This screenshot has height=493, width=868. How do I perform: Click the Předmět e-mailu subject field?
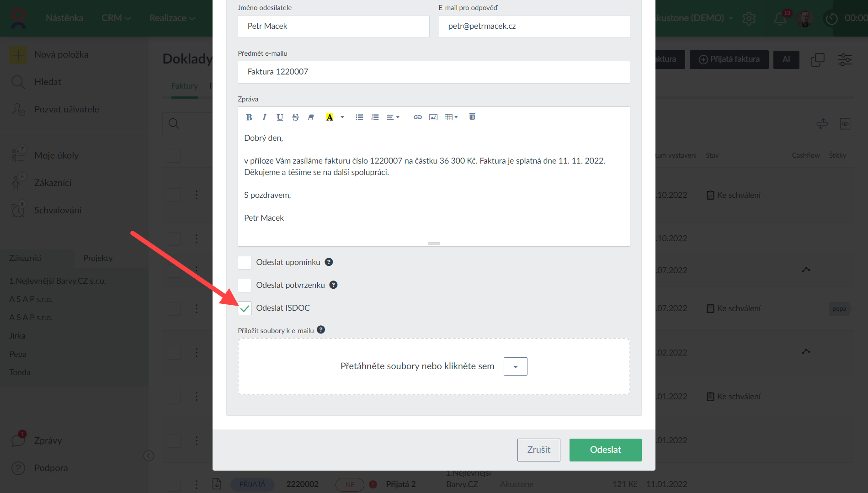tap(433, 72)
